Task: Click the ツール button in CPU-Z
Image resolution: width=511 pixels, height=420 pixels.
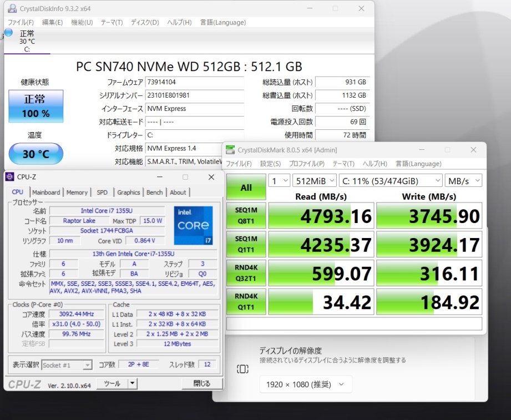Action: tap(112, 383)
